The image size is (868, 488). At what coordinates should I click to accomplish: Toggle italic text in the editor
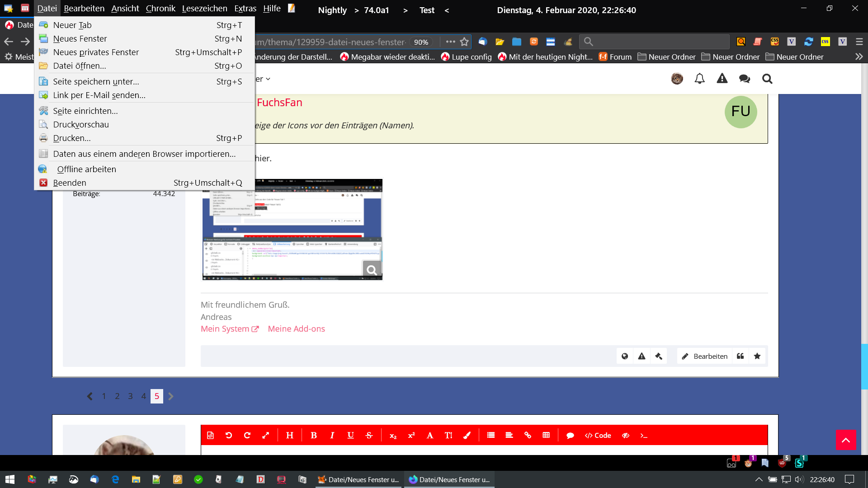click(332, 435)
